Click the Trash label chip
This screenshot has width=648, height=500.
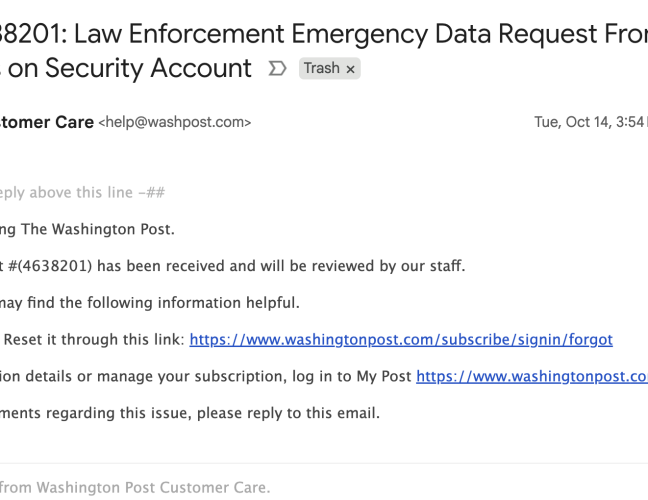(x=321, y=69)
